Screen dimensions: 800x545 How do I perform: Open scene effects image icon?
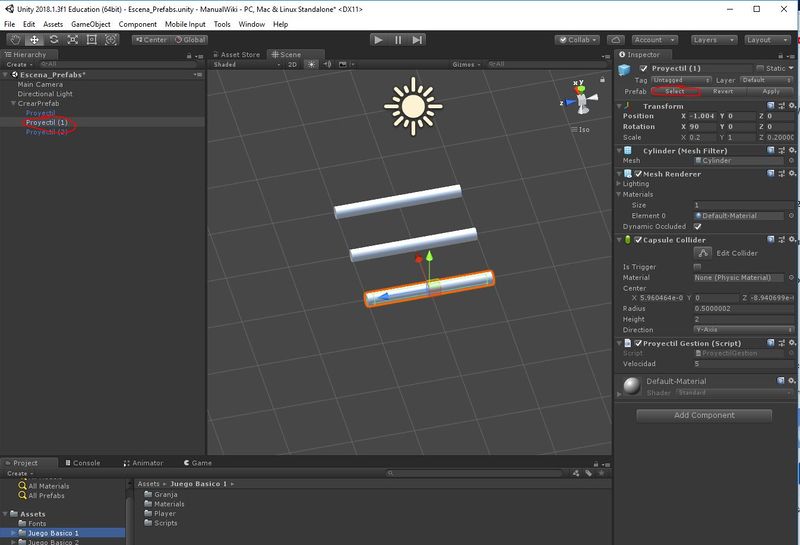[x=344, y=64]
